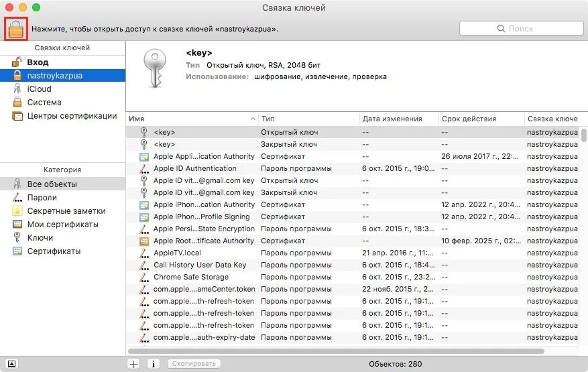Click pencil icon beside AppleTV.local
588x372 pixels.
click(144, 253)
